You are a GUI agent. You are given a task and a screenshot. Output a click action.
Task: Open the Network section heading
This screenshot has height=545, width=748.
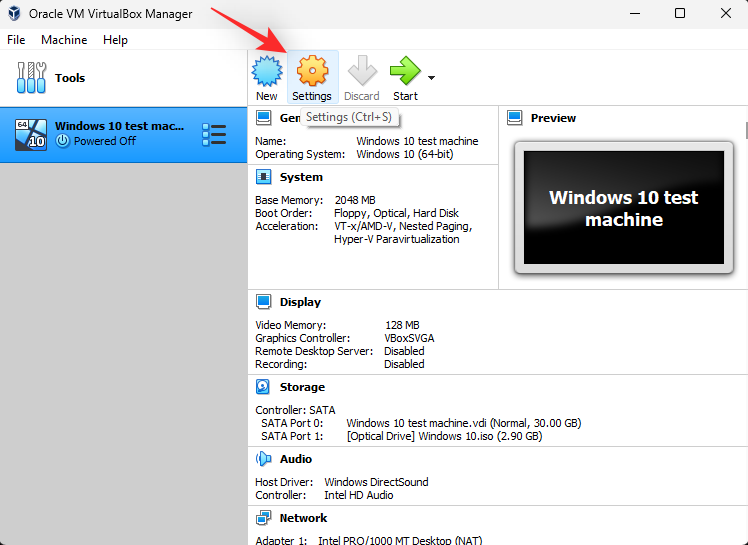[303, 518]
